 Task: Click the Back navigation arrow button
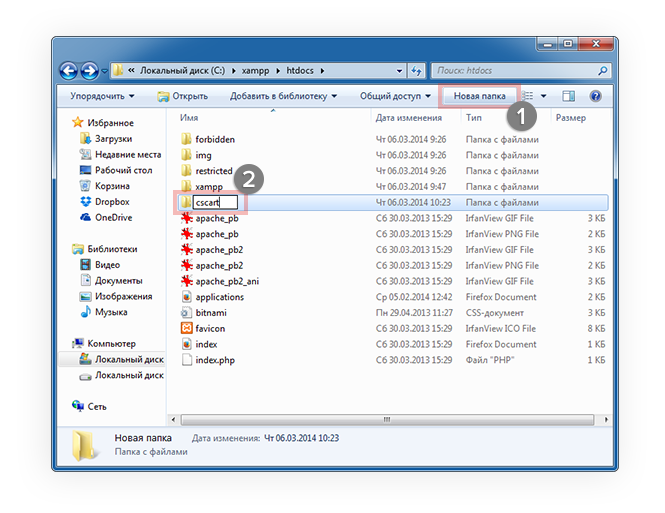69,71
